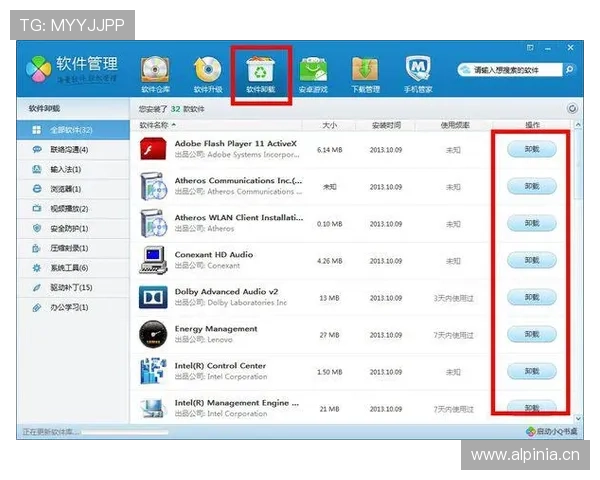Viewport: 600px width, 480px height.
Task: Click the software search input field
Action: point(510,70)
